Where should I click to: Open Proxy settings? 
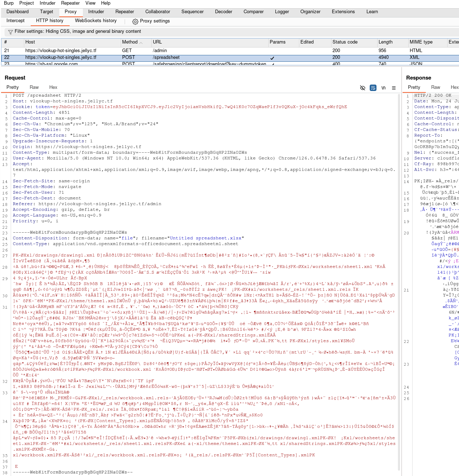151,21
